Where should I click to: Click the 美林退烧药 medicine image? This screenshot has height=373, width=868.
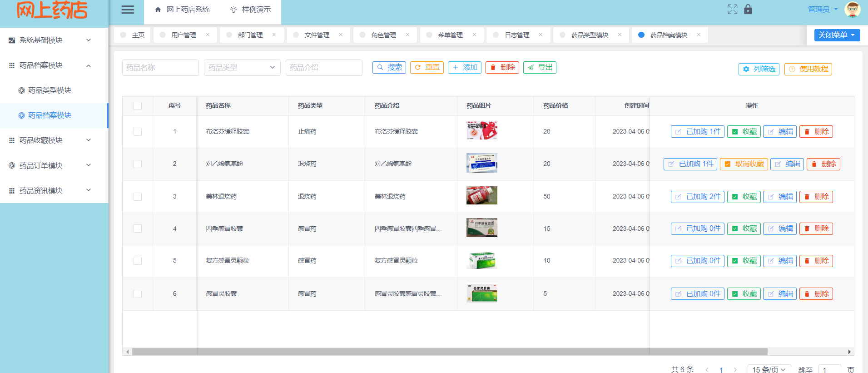(482, 195)
